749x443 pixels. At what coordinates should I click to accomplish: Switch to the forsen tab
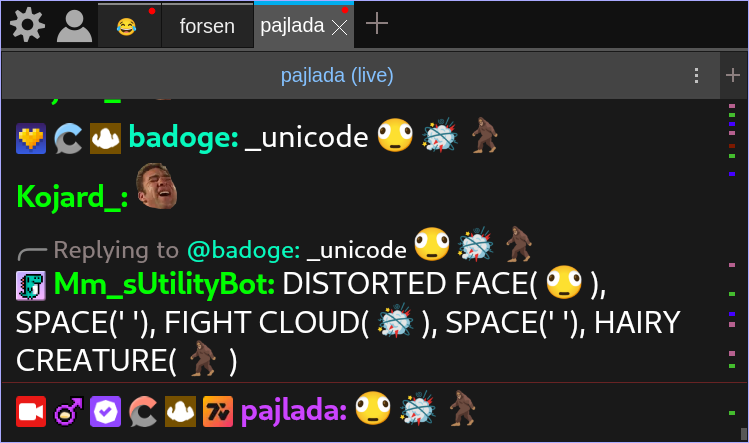207,26
